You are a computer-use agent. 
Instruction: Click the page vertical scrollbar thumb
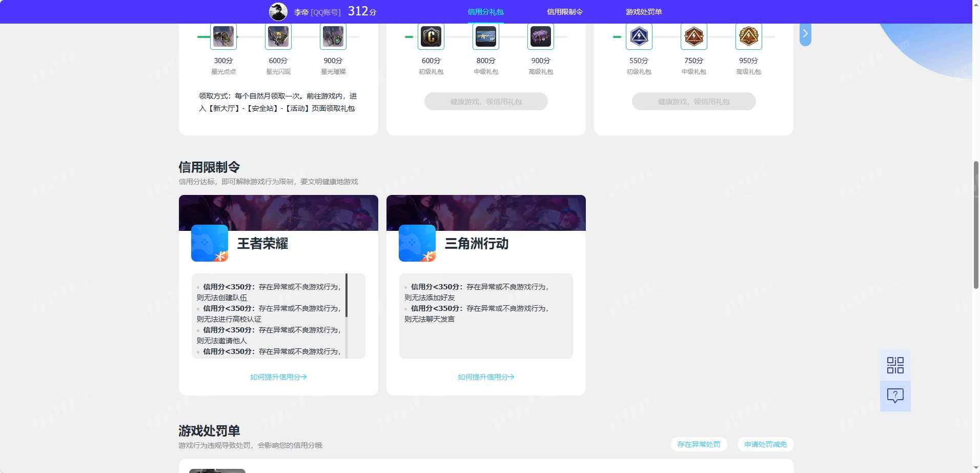[976, 225]
